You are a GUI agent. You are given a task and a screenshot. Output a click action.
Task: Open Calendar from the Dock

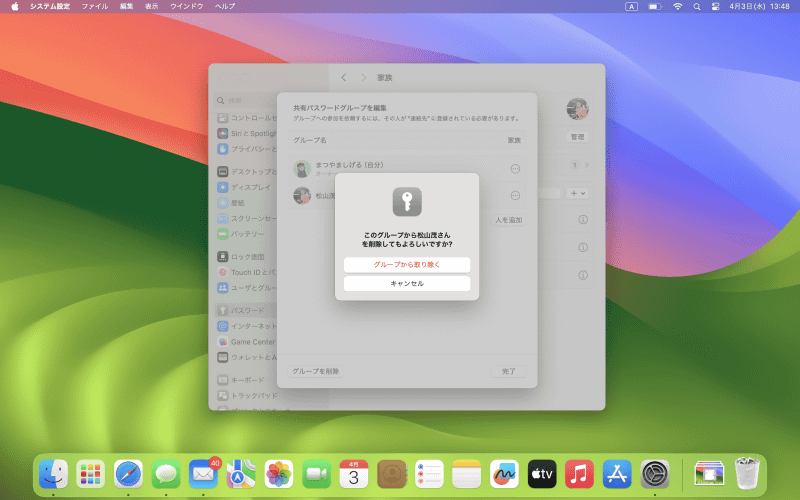pos(354,474)
